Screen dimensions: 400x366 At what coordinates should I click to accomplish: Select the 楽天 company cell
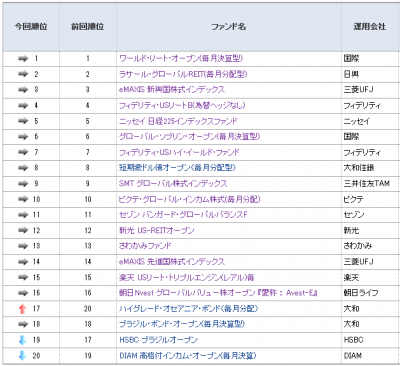click(370, 277)
